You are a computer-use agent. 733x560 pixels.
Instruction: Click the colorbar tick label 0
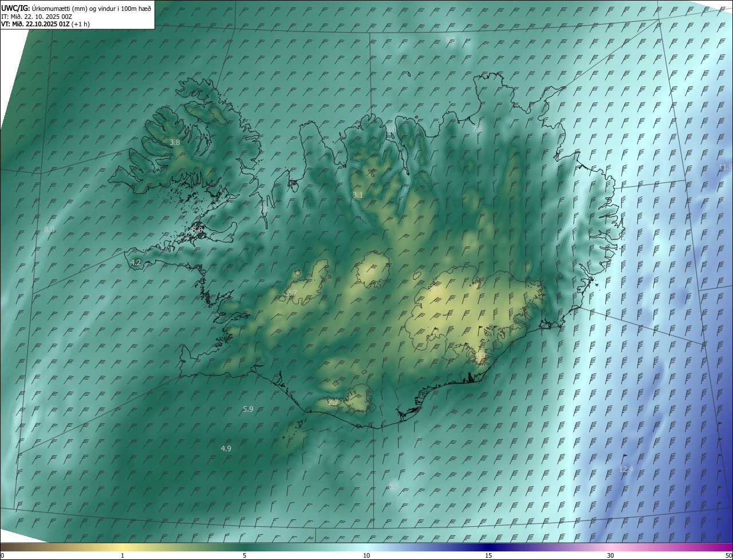click(x=2, y=555)
